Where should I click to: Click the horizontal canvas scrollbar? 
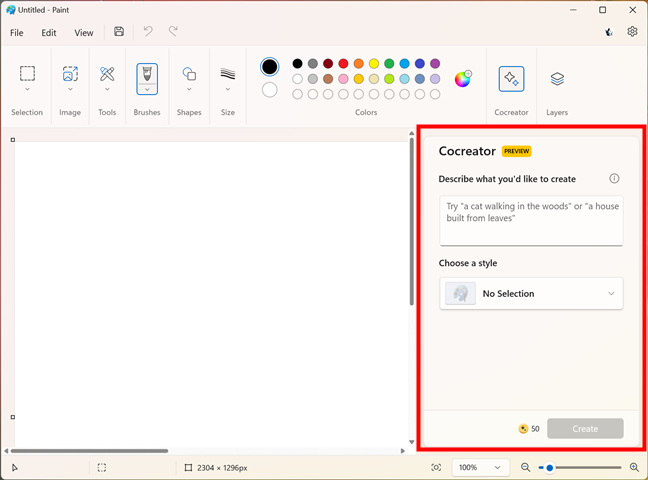click(89, 451)
